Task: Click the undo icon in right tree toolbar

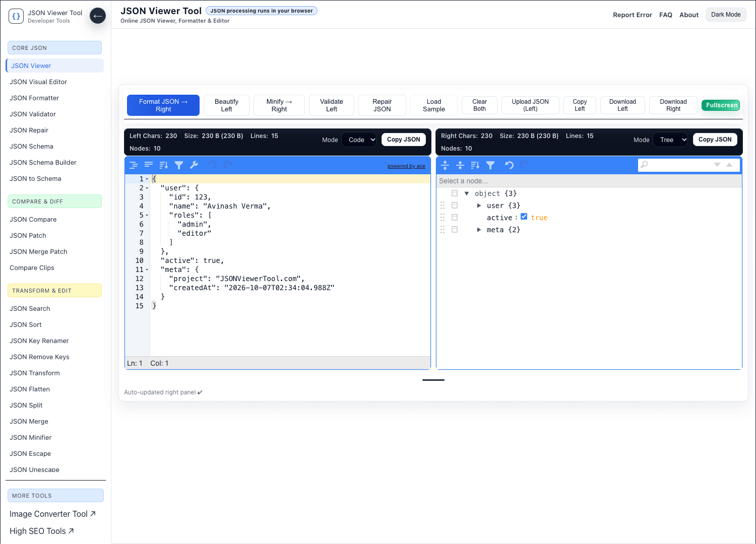Action: (x=509, y=165)
